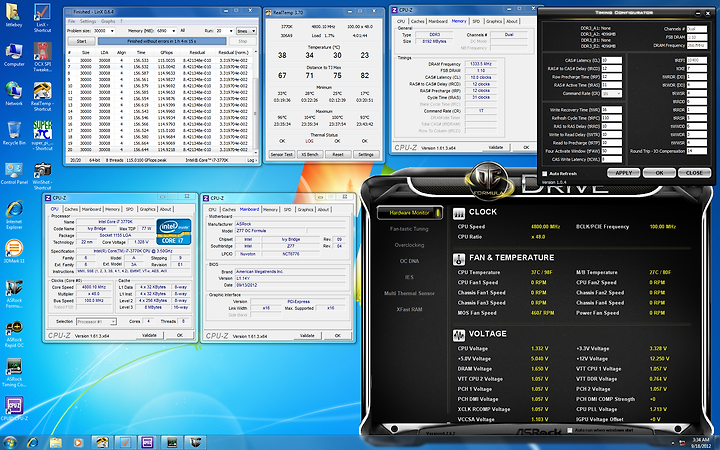Switch to LinX via its taskbar button
Viewport: 720px width, 450px height.
pos(125,443)
